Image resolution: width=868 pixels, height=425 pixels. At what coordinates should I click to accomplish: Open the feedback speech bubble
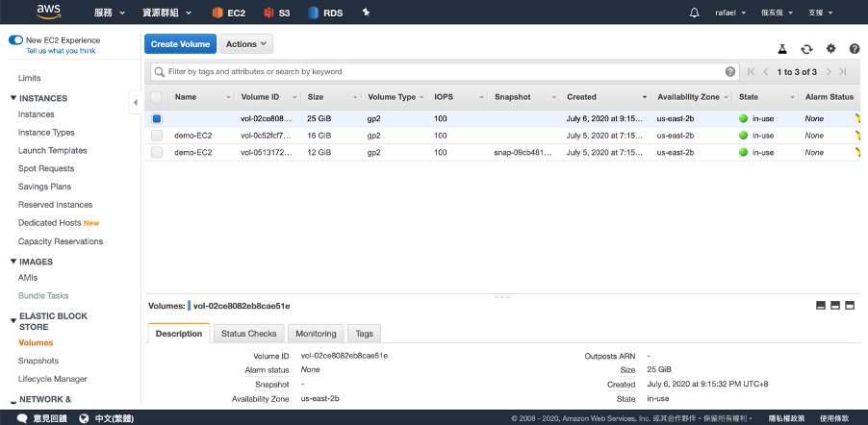tap(22, 418)
